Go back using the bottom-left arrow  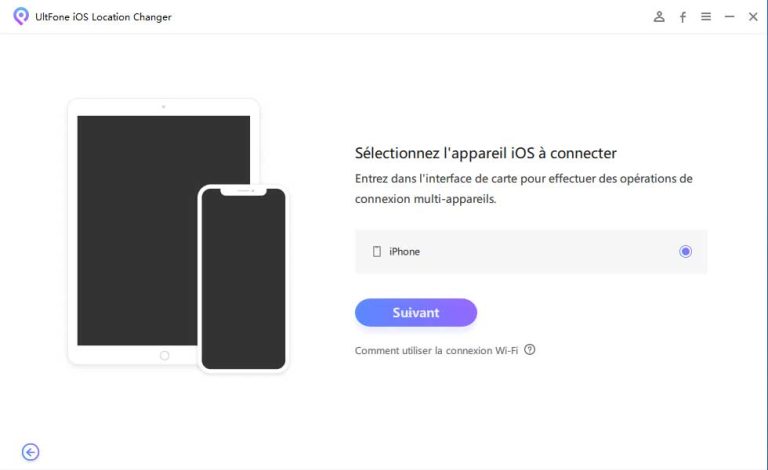tap(31, 452)
